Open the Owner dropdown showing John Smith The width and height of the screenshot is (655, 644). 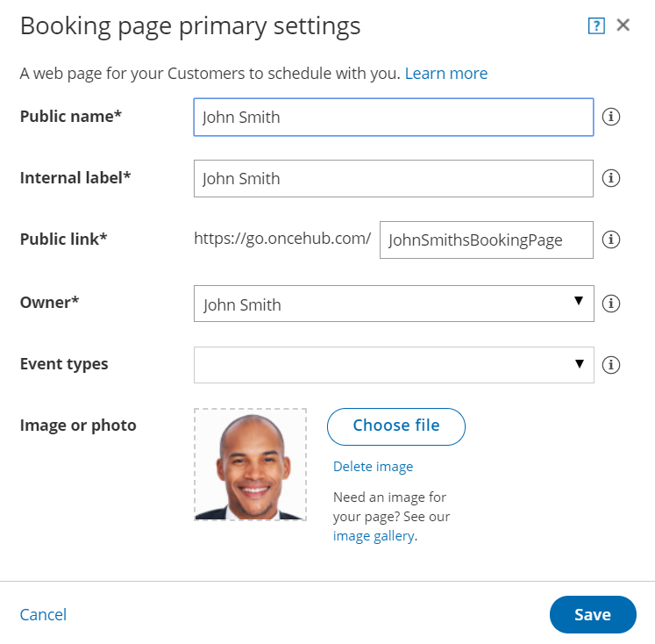(x=393, y=304)
